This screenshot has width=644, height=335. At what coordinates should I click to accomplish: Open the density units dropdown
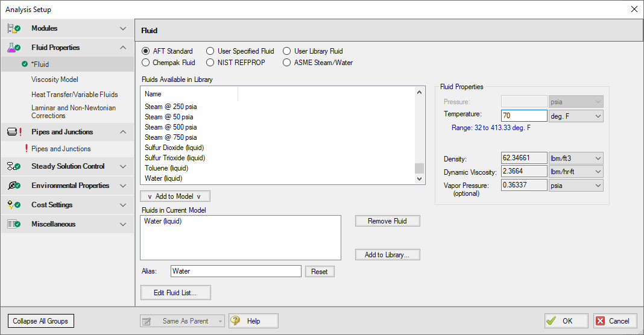pyautogui.click(x=575, y=158)
